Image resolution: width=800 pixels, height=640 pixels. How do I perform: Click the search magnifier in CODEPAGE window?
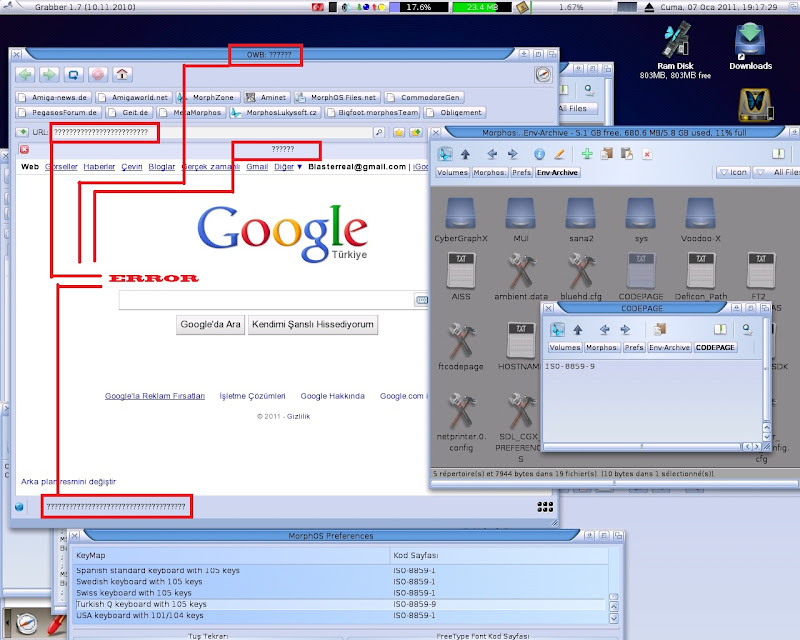coord(747,330)
